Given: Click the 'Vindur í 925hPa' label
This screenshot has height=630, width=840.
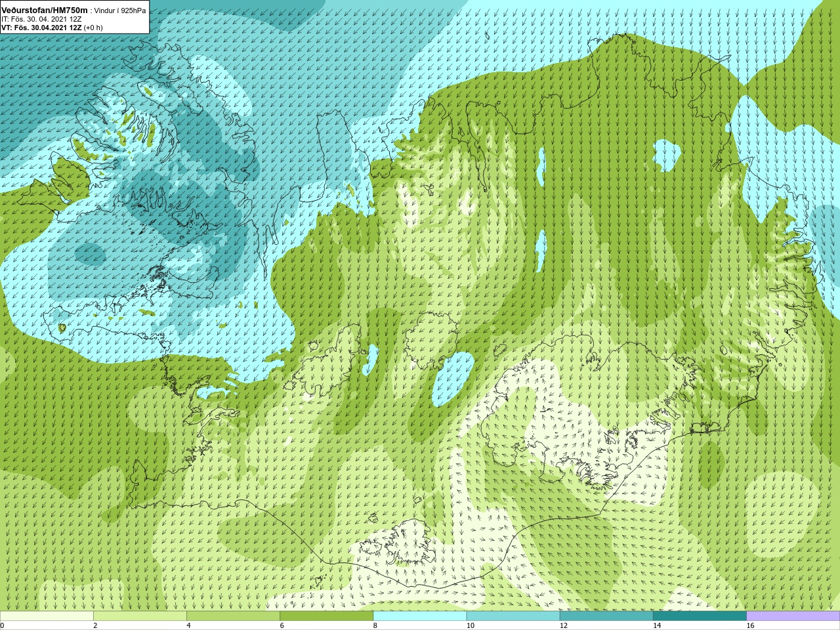Looking at the screenshot, I should pos(120,10).
